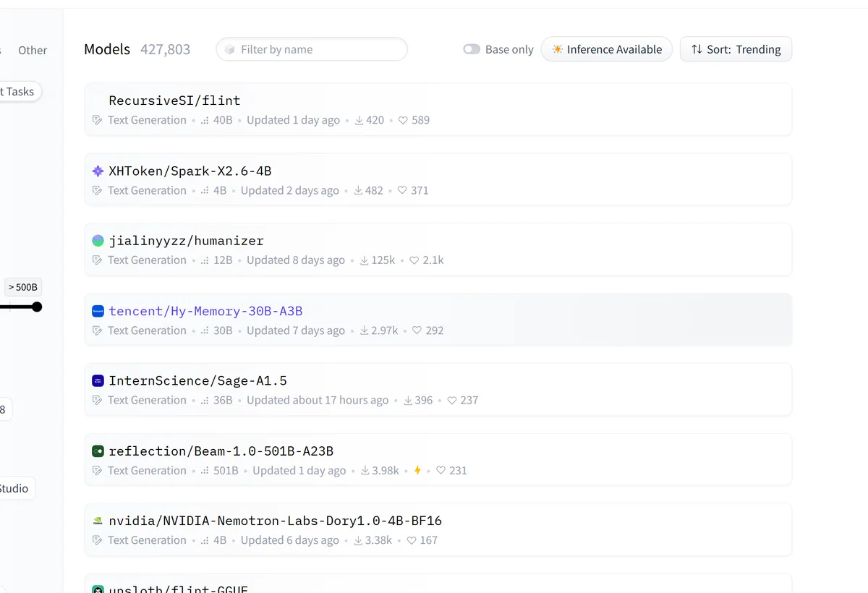Click the heart icon on RecursiveSI/flint row
868x593 pixels.
(x=404, y=120)
